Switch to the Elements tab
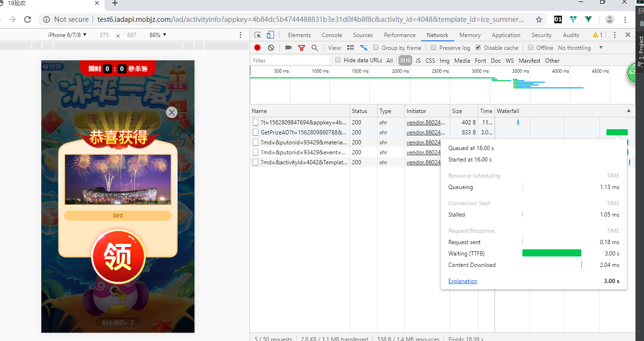 [299, 35]
